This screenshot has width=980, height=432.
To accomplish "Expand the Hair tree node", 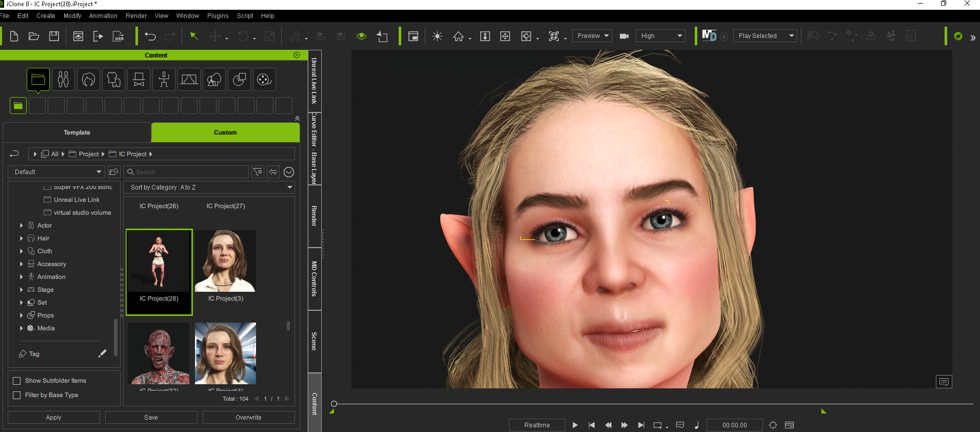I will [x=21, y=238].
